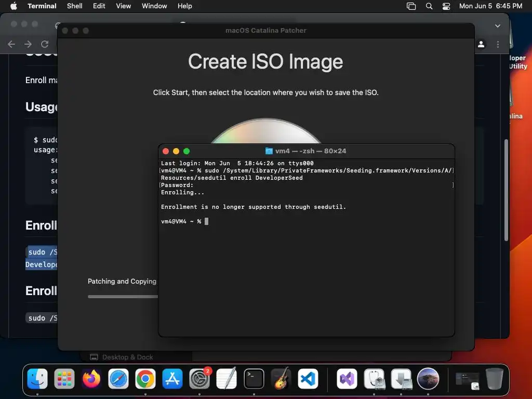Viewport: 532px width, 399px height.
Task: Launch Google Chrome from the Dock
Action: 145,379
